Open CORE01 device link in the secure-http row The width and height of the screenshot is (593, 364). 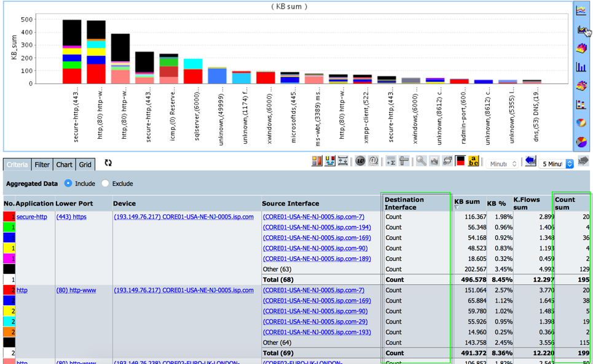click(x=184, y=217)
